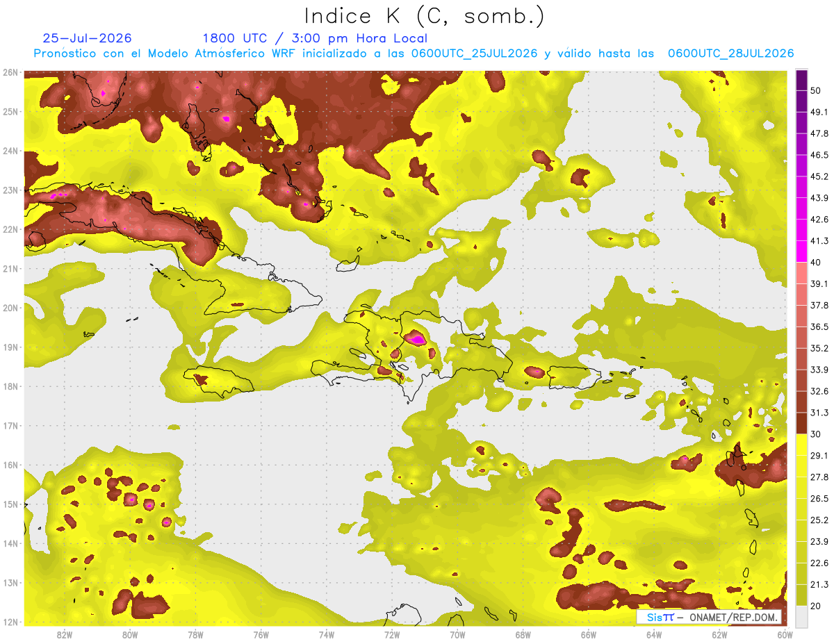The height and width of the screenshot is (644, 834).
Task: Click the '78W' longitude label
Action: pos(195,634)
